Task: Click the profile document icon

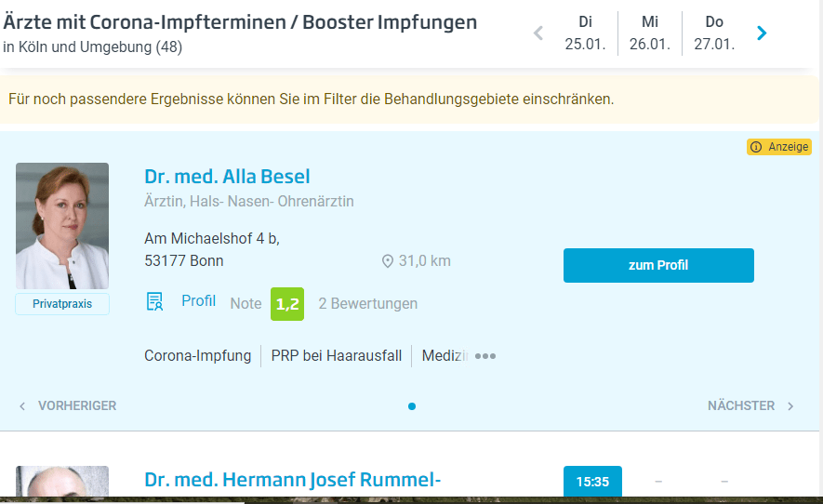Action: tap(155, 301)
